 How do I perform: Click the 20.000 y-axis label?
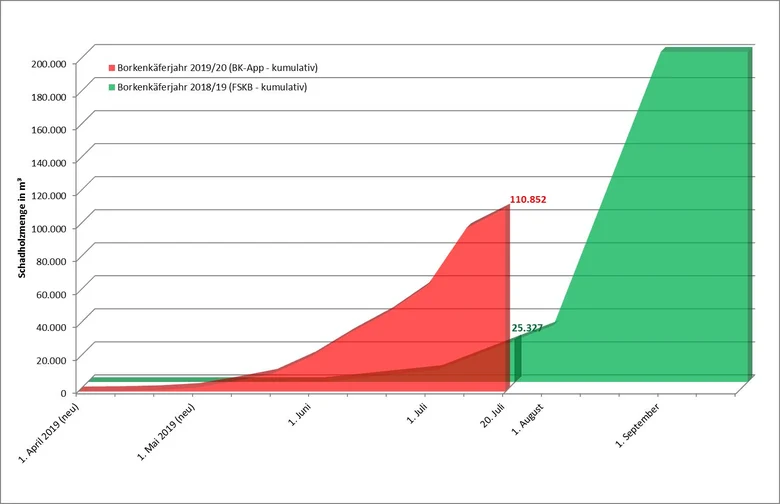[51, 360]
